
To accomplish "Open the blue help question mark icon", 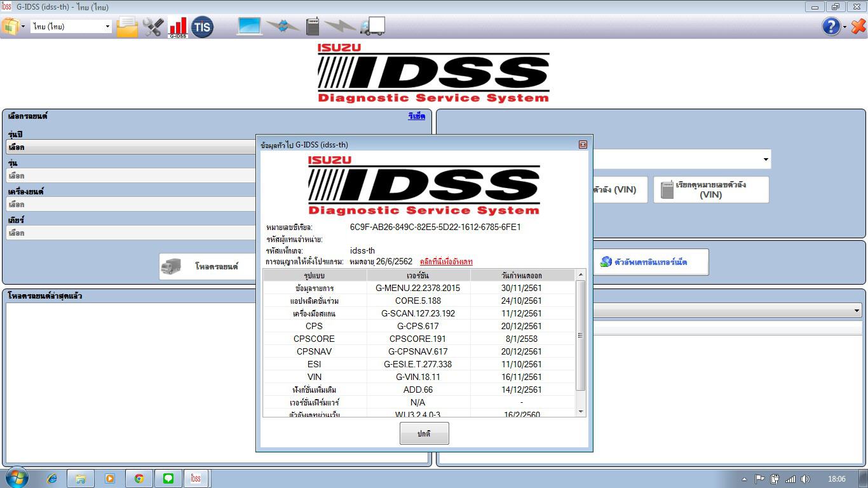I will (831, 26).
